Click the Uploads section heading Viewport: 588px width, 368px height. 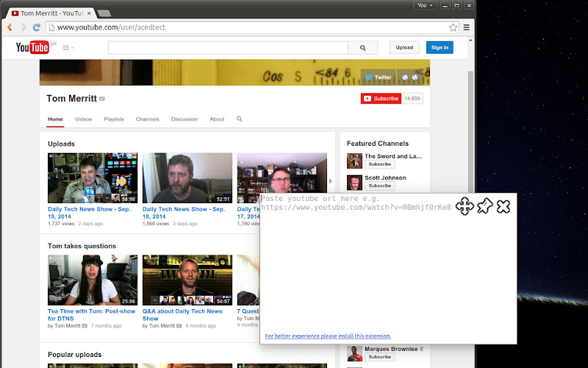pos(61,144)
